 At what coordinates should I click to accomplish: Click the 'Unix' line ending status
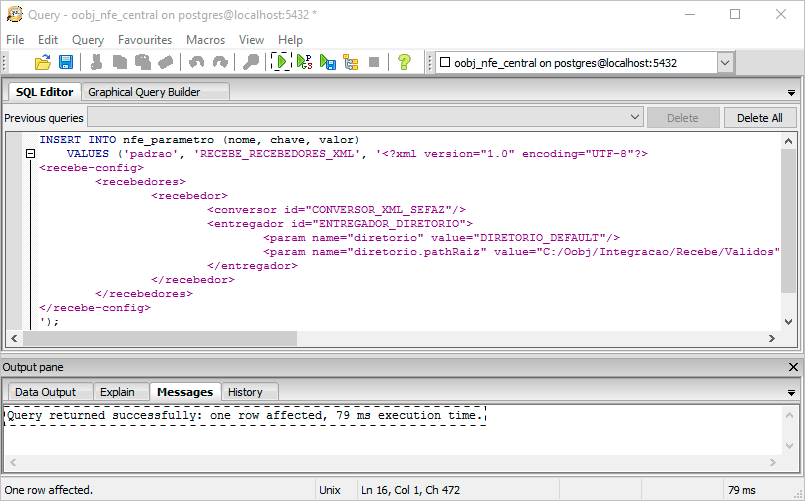tap(330, 490)
